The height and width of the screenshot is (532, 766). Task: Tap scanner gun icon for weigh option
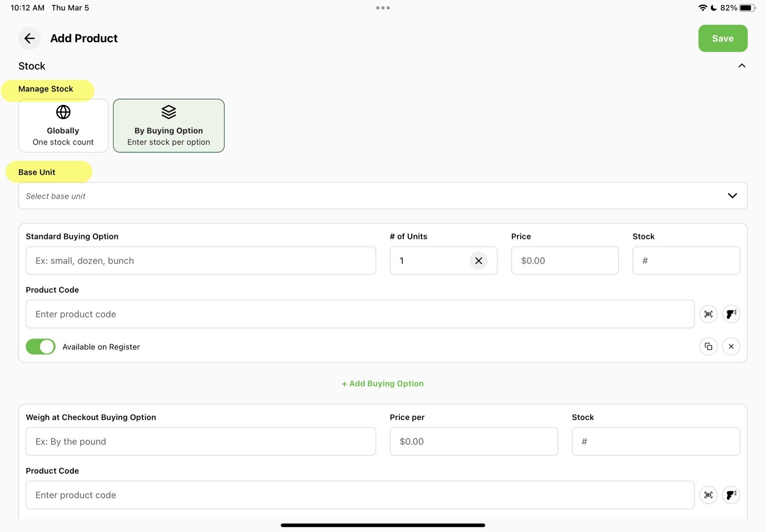[731, 495]
